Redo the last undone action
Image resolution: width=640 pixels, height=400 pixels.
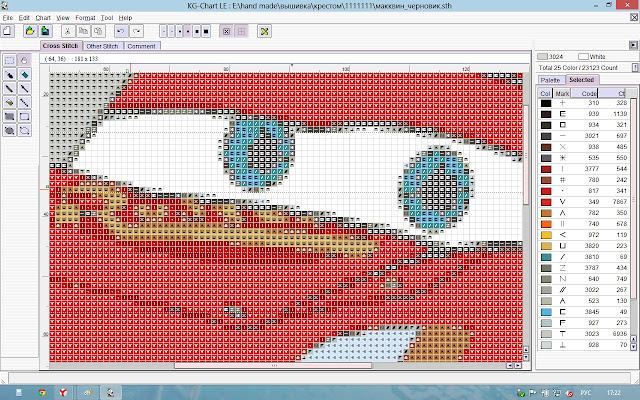(x=136, y=31)
